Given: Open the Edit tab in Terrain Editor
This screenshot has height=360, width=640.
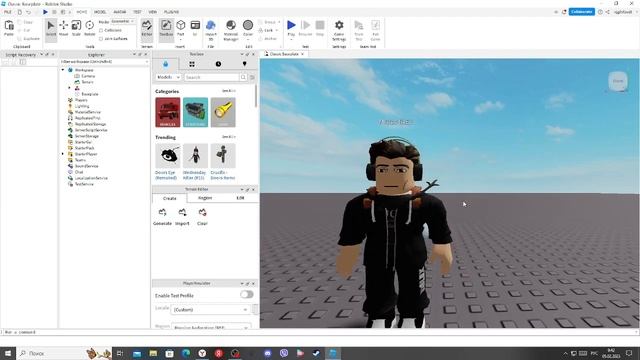Looking at the screenshot, I should tap(240, 198).
